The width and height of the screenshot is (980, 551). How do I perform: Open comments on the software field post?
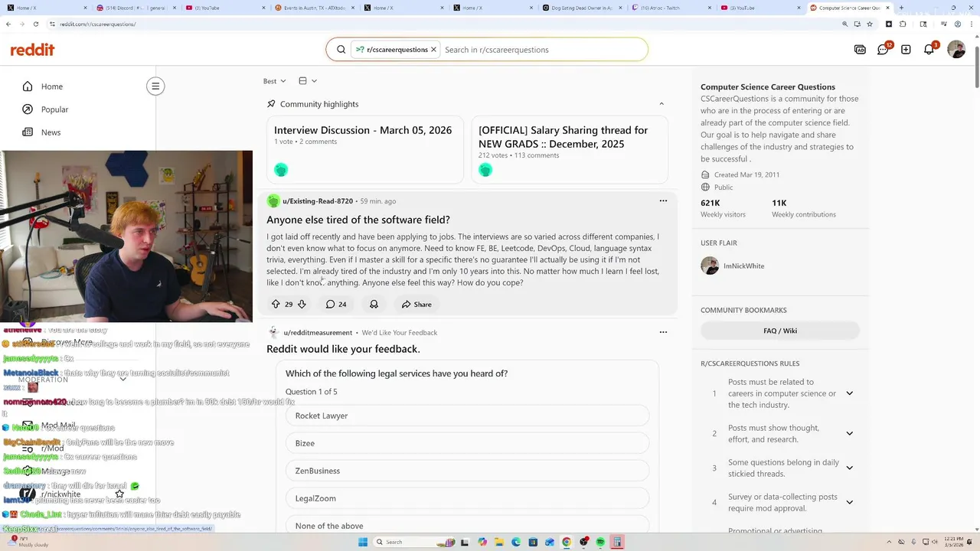tap(335, 304)
